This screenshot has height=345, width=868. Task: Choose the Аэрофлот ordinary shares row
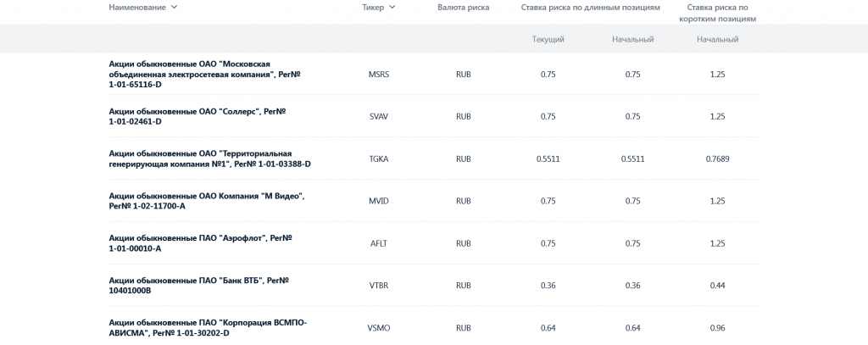point(200,243)
